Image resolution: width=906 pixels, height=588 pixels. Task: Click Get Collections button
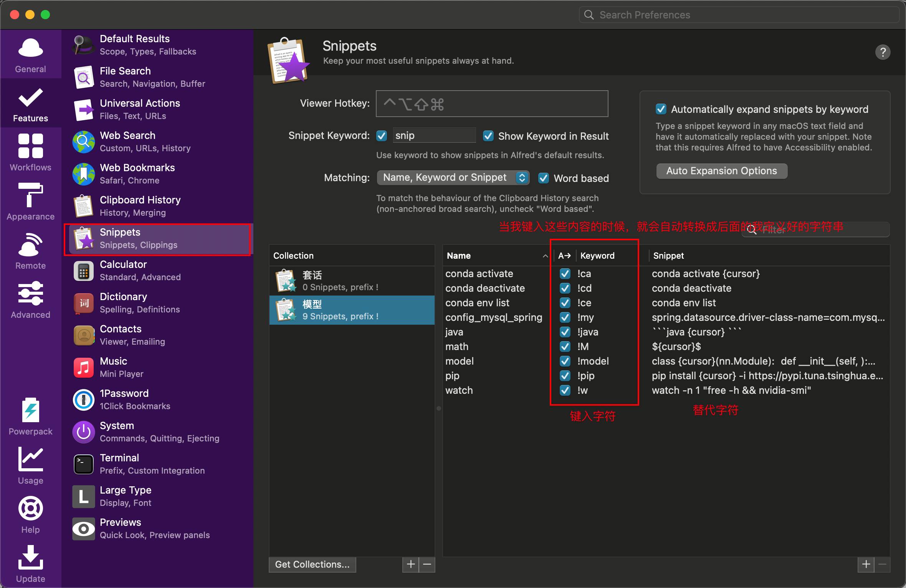(x=312, y=564)
